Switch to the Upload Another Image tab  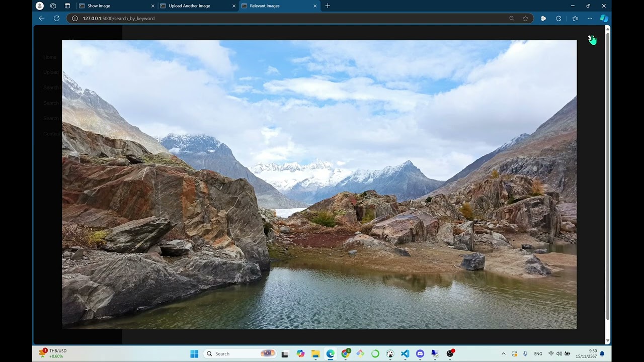197,6
